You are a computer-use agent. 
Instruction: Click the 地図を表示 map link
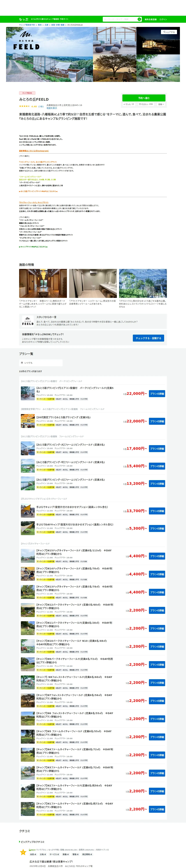click(x=52, y=108)
